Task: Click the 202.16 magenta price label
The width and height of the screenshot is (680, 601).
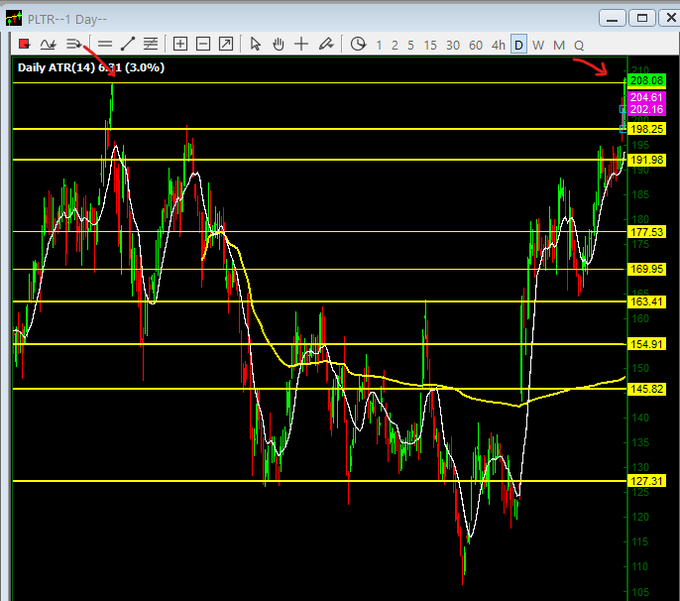Action: pyautogui.click(x=647, y=109)
